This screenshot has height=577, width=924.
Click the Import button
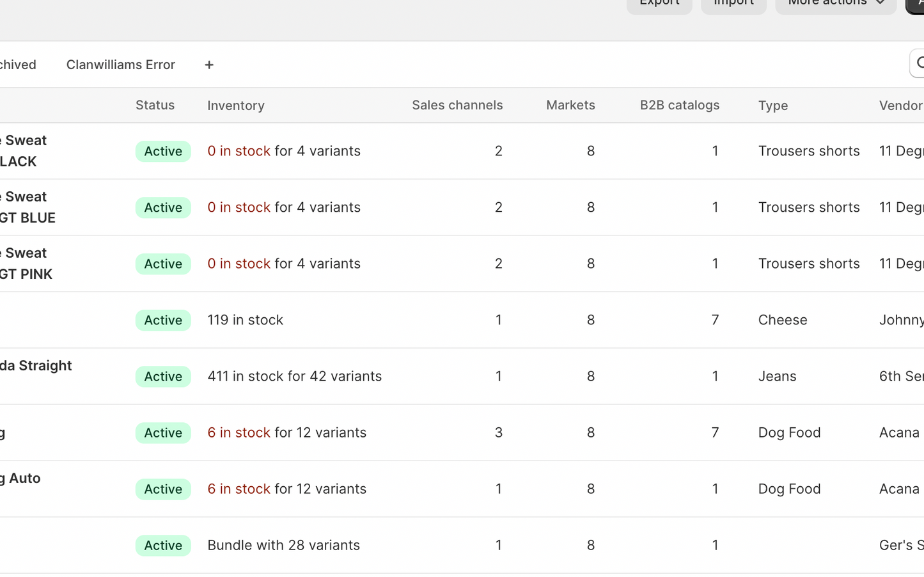pos(733,4)
